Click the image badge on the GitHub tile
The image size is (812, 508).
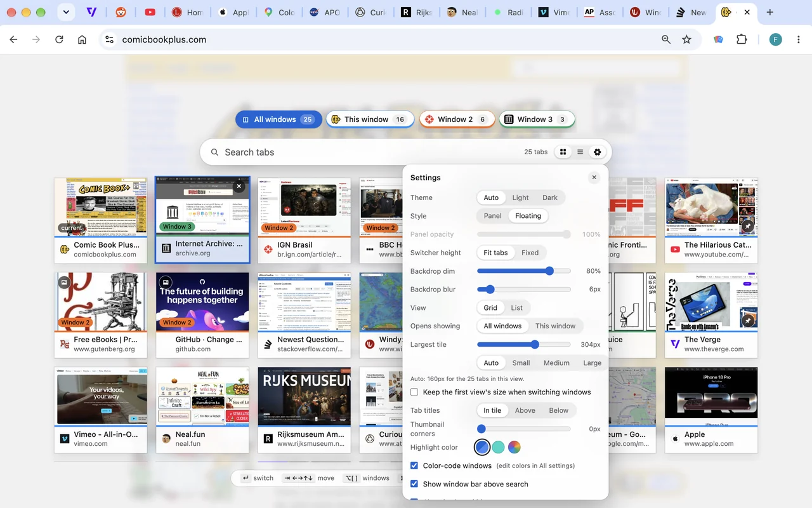[x=166, y=283]
